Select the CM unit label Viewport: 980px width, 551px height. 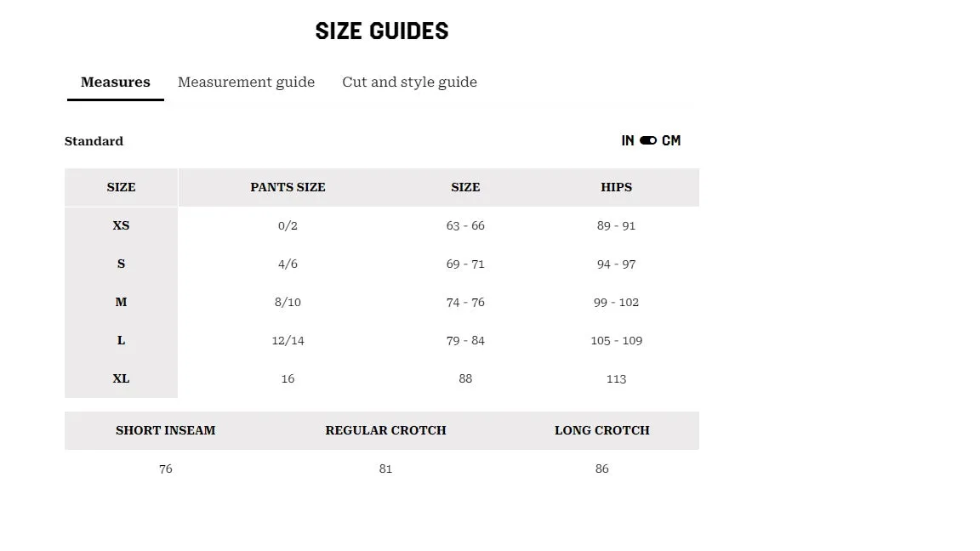(671, 140)
